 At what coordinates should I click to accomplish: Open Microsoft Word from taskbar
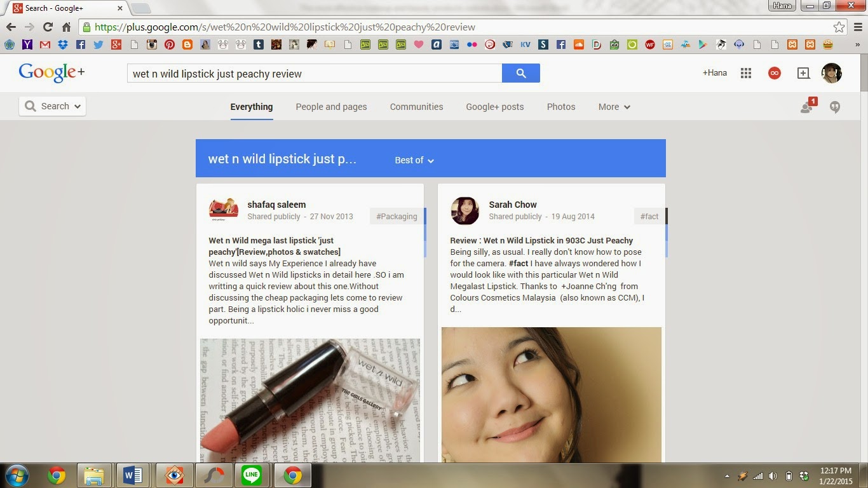pyautogui.click(x=133, y=475)
